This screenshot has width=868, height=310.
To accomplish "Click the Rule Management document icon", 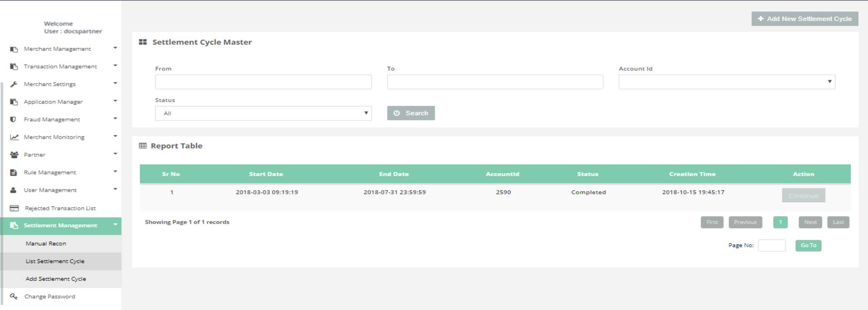I will (14, 172).
